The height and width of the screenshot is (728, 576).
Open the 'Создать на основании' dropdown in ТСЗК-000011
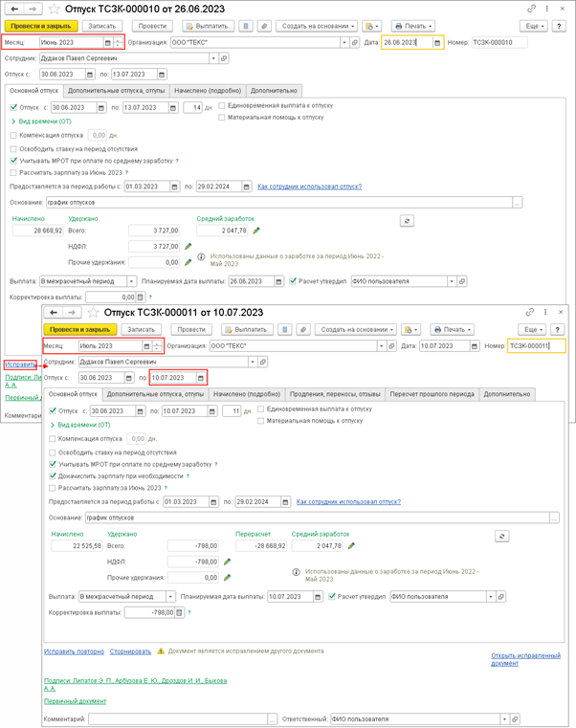pos(354,330)
